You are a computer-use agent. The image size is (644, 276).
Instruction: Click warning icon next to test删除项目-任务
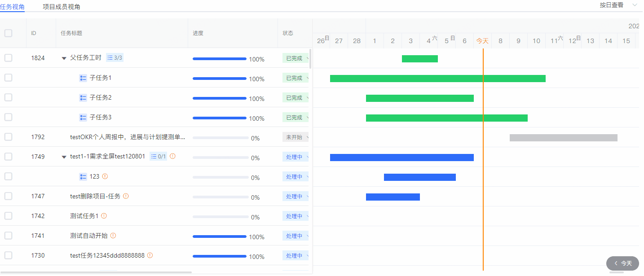(x=126, y=196)
